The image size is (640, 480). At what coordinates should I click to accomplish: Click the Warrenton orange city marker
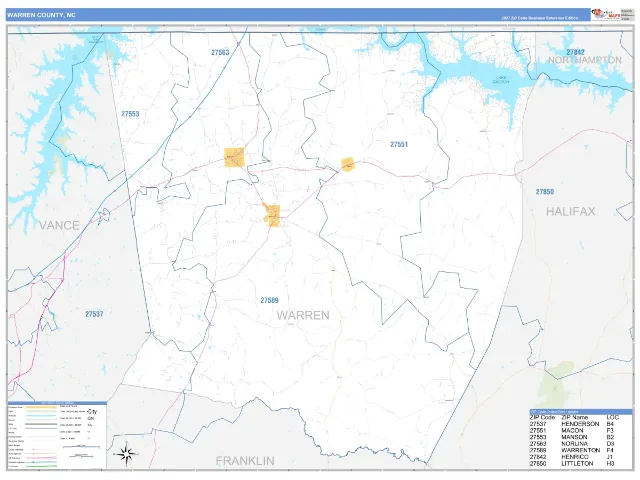[x=272, y=216]
